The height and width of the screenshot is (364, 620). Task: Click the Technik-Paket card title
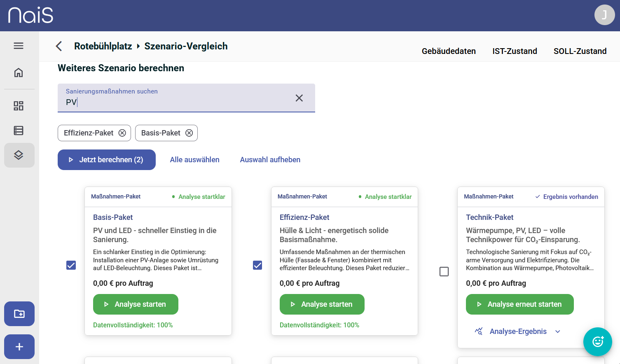(490, 217)
